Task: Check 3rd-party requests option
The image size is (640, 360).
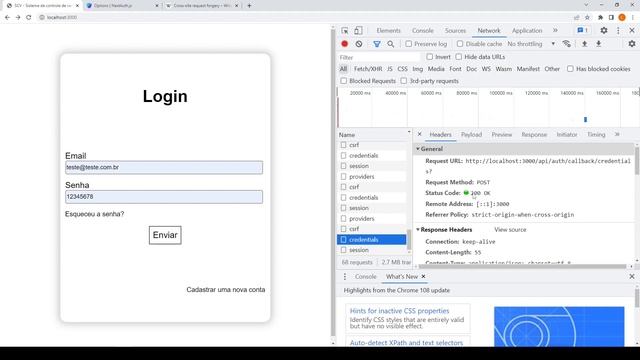Action: pos(404,81)
